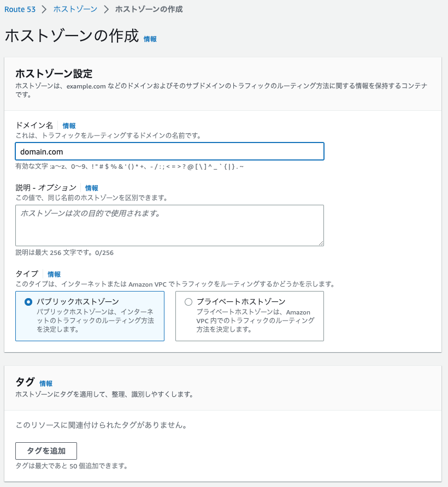This screenshot has width=448, height=487.
Task: Open the Route 53 breadcrumb link
Action: (x=20, y=9)
